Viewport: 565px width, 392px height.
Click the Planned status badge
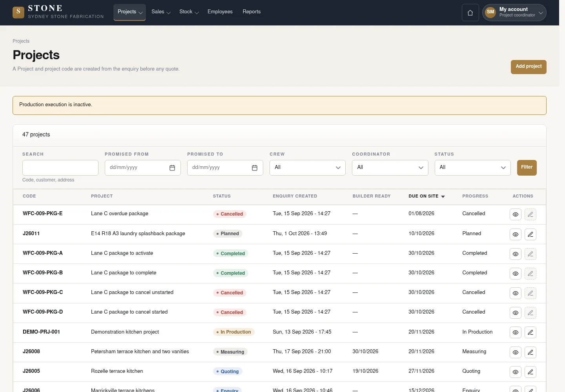point(228,234)
